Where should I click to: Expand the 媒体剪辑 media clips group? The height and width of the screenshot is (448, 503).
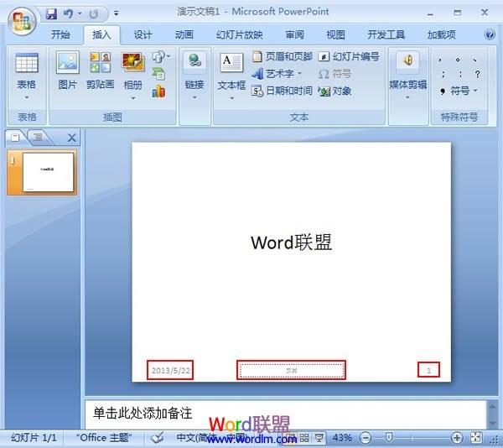(407, 76)
